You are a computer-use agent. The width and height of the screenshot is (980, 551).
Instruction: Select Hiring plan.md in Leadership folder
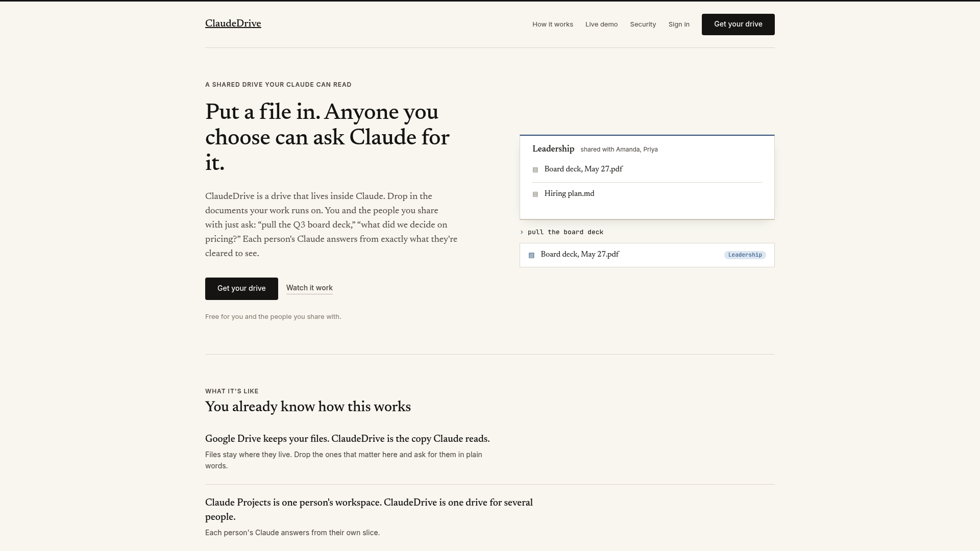point(647,194)
